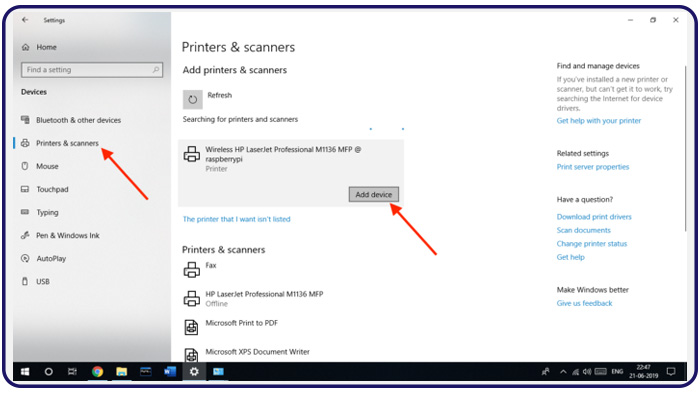This screenshot has height=393, width=700.
Task: Click the network tray icon
Action: pyautogui.click(x=575, y=372)
